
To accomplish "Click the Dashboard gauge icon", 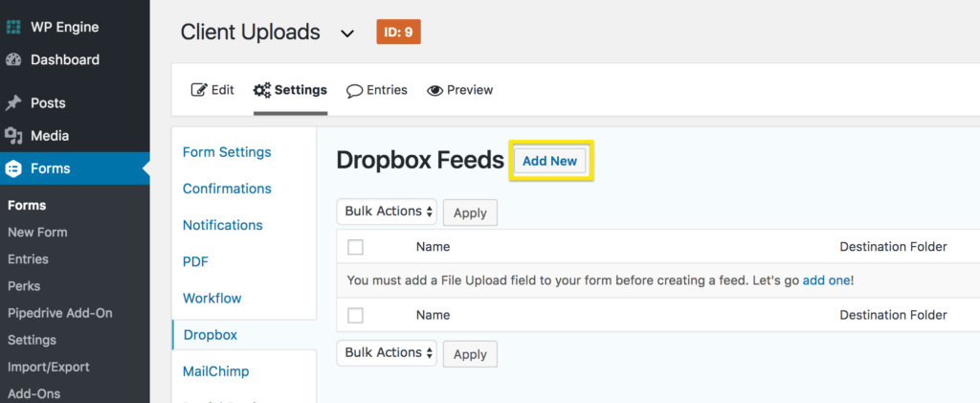I will (x=13, y=60).
